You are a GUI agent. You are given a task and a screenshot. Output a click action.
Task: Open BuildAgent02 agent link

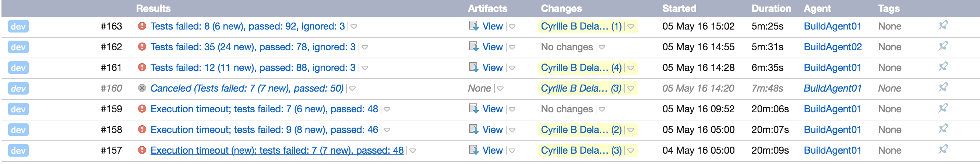click(832, 47)
